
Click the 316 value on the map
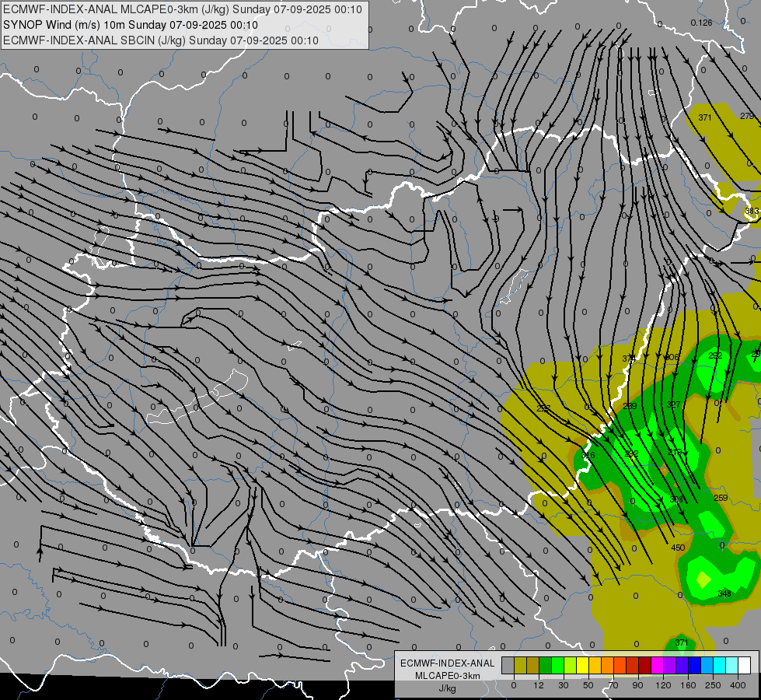[588, 455]
